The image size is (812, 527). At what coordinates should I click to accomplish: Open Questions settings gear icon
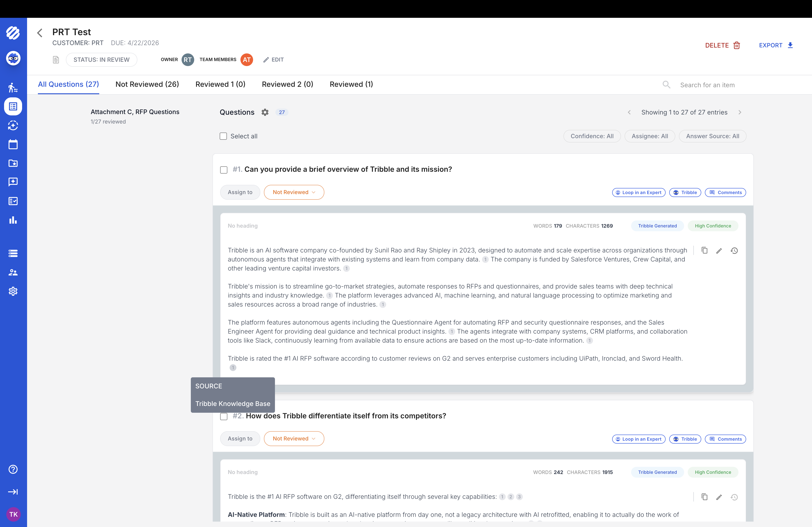(265, 112)
